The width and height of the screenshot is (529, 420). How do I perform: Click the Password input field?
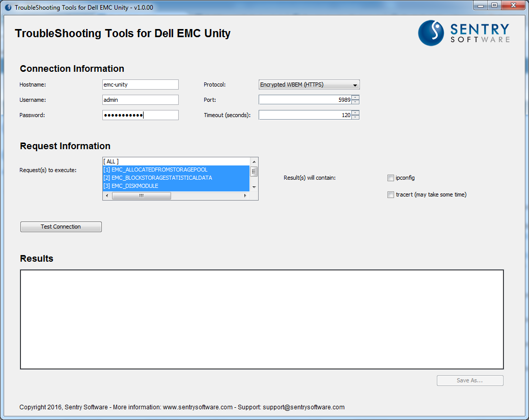pos(141,115)
